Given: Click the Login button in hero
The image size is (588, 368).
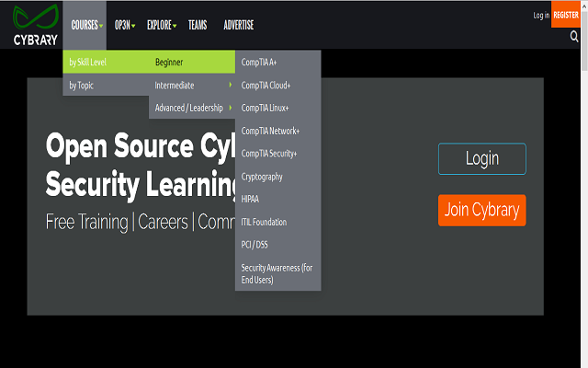Looking at the screenshot, I should click(481, 159).
